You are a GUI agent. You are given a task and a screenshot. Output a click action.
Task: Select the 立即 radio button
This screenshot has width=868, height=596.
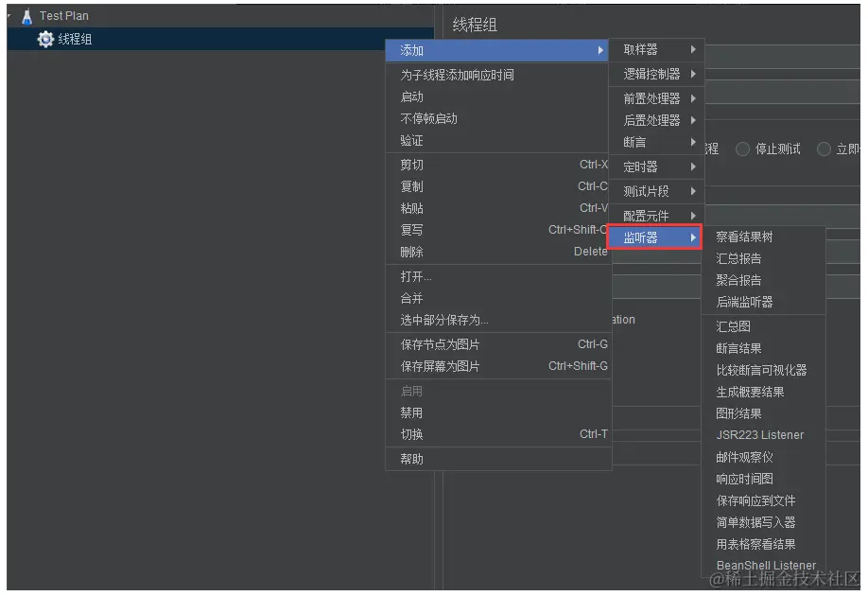click(824, 149)
